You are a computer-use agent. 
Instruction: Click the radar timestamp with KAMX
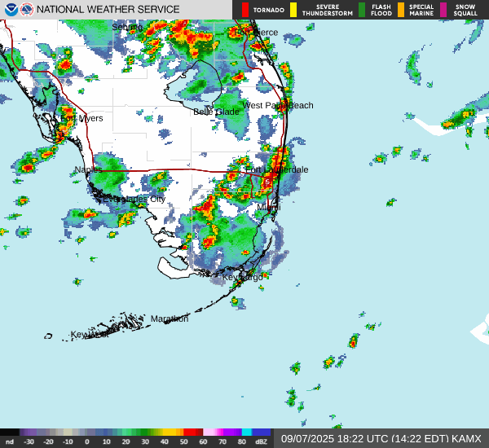click(381, 438)
